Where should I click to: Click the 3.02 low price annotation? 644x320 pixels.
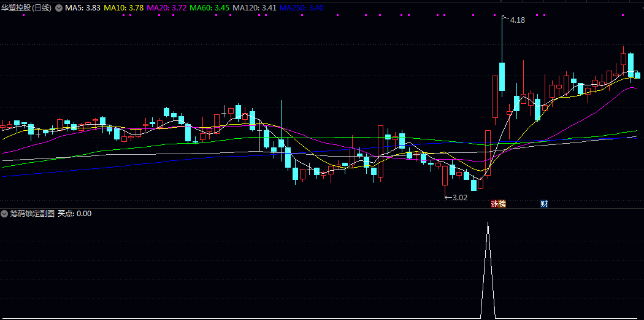(x=459, y=197)
